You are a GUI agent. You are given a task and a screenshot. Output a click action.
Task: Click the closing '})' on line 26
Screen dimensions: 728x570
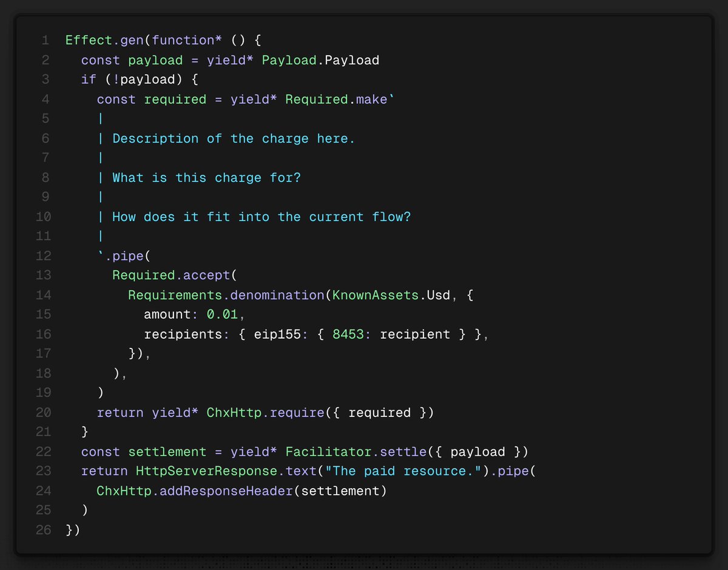click(73, 530)
